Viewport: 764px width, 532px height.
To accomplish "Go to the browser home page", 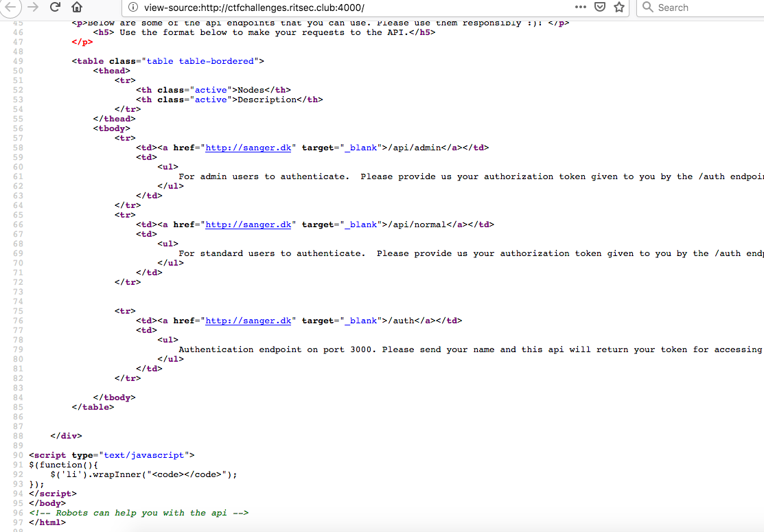I will (78, 8).
